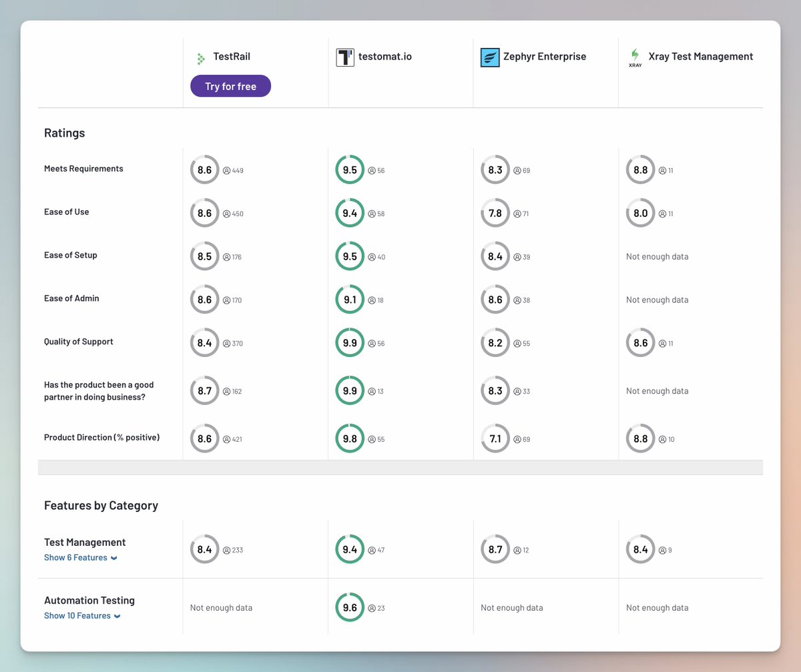Screen dimensions: 801x672
Task: Click TestRail Meets Requirements 8.6 score gauge
Action: coord(204,170)
